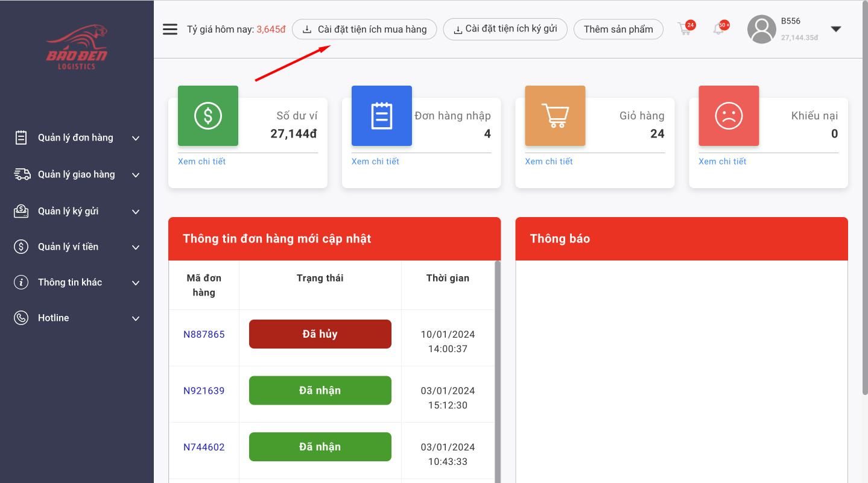Open Xem chi tiết under Số dư ví
868x483 pixels.
click(x=201, y=161)
